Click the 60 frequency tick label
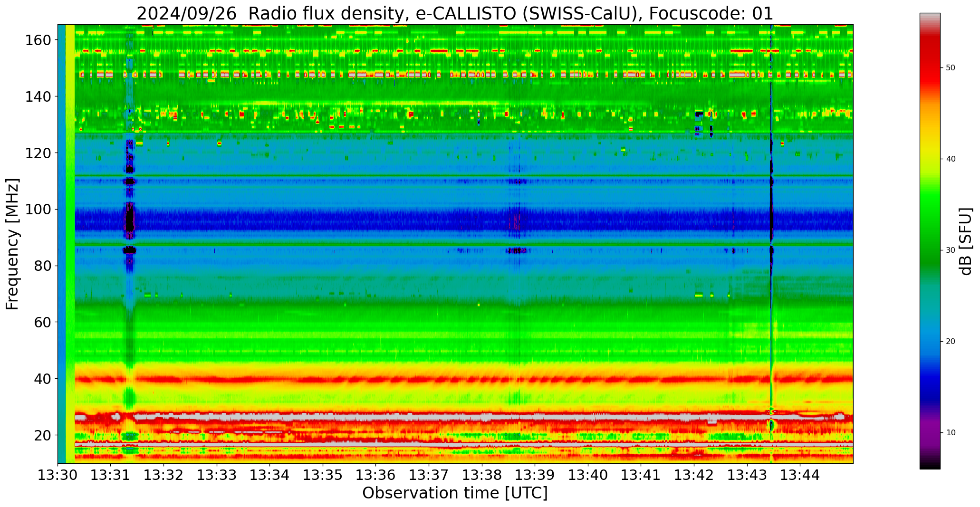The height and width of the screenshot is (507, 980). tap(43, 322)
